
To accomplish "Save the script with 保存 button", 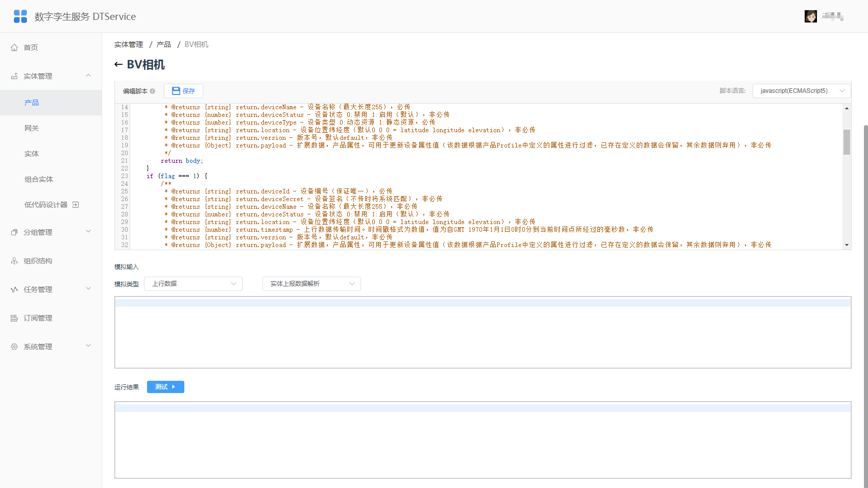I will click(183, 91).
